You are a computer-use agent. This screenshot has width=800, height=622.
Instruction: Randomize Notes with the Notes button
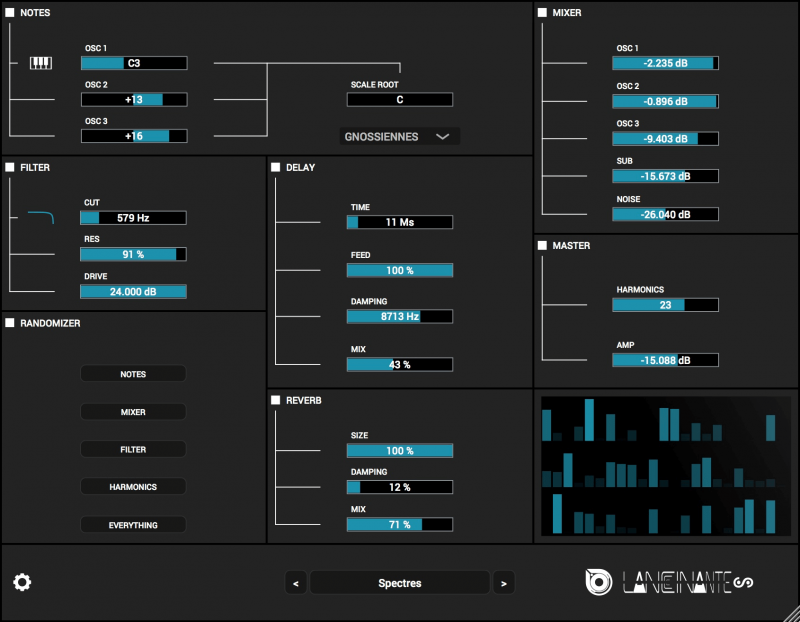point(133,374)
